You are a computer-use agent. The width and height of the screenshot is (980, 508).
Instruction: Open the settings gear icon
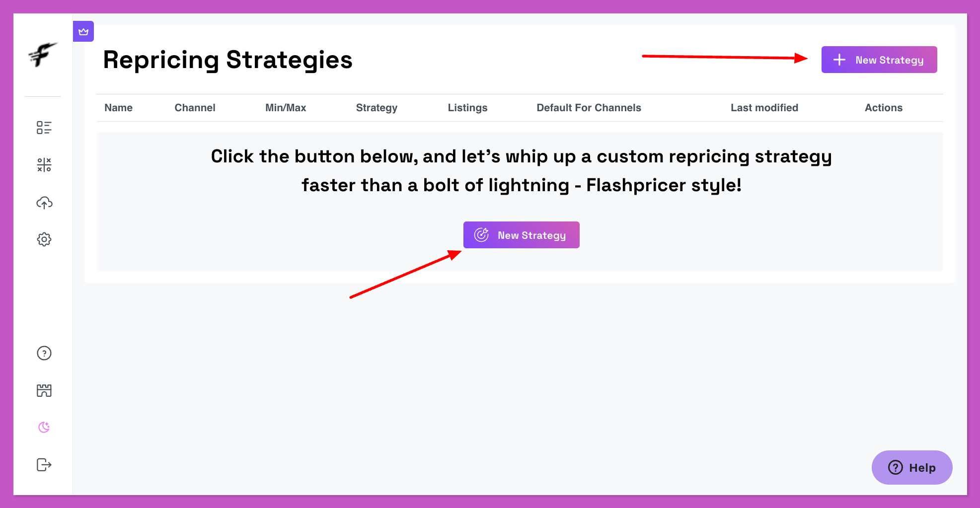coord(44,239)
